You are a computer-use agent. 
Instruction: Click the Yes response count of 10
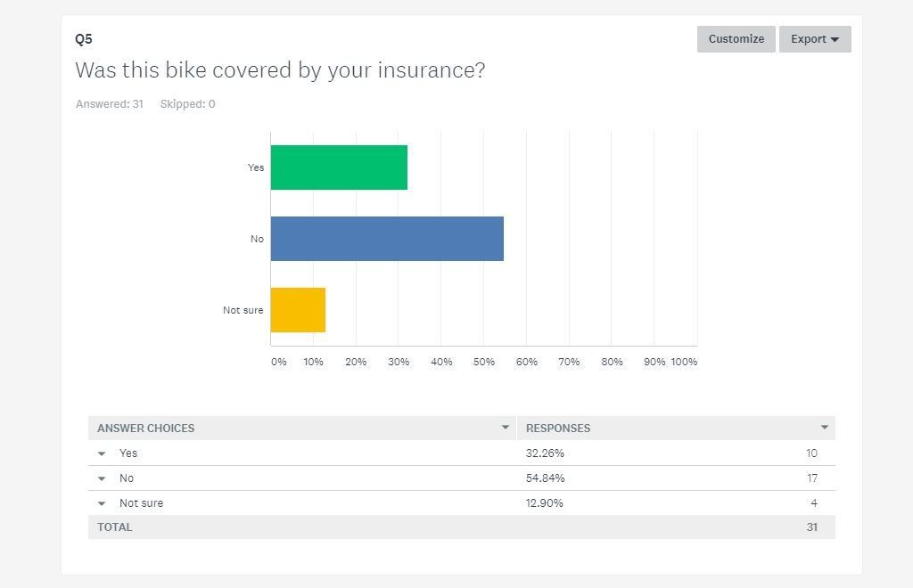811,453
